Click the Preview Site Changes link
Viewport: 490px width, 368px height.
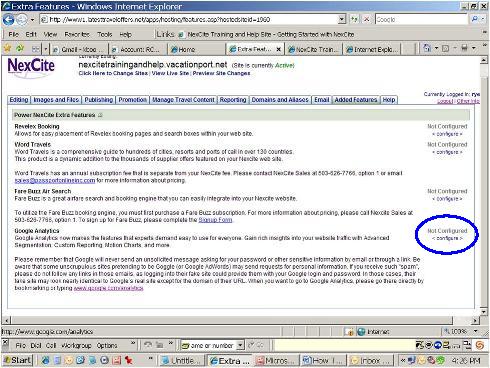(x=221, y=73)
